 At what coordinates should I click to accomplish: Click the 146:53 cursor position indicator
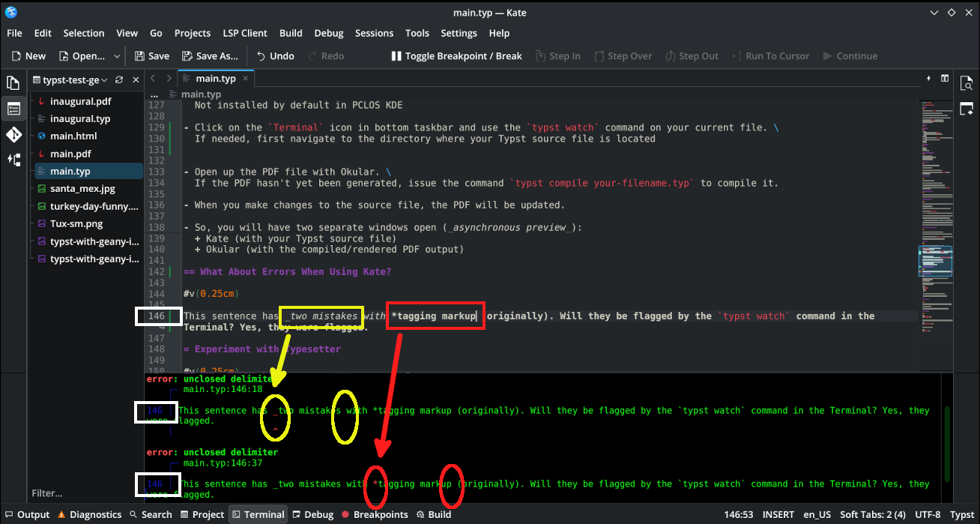pyautogui.click(x=739, y=514)
